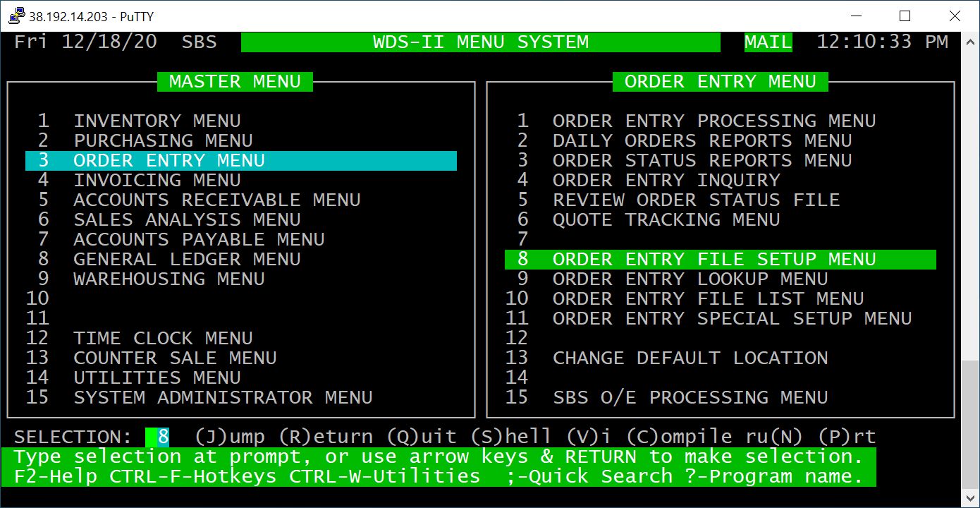Click the (S)hell command

(510, 437)
